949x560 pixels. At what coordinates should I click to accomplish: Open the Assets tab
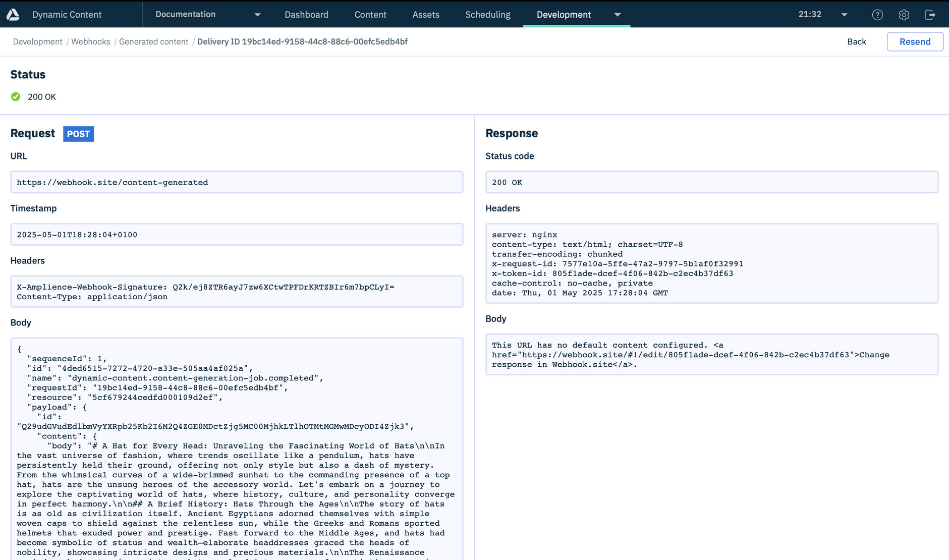click(426, 15)
